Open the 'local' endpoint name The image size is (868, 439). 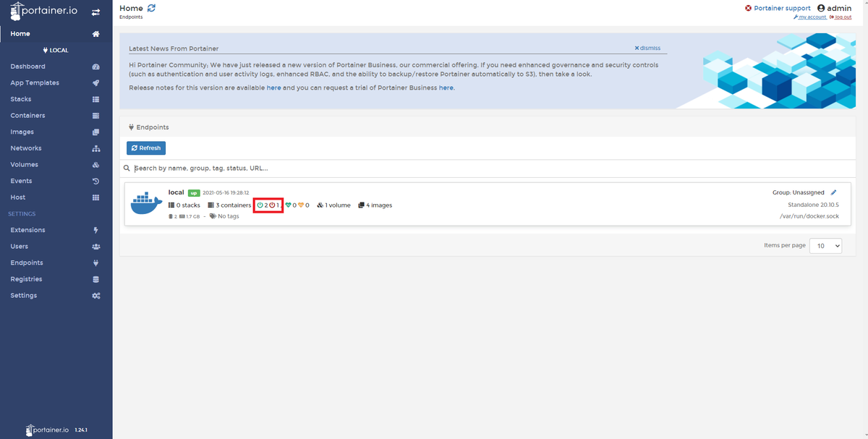[176, 192]
